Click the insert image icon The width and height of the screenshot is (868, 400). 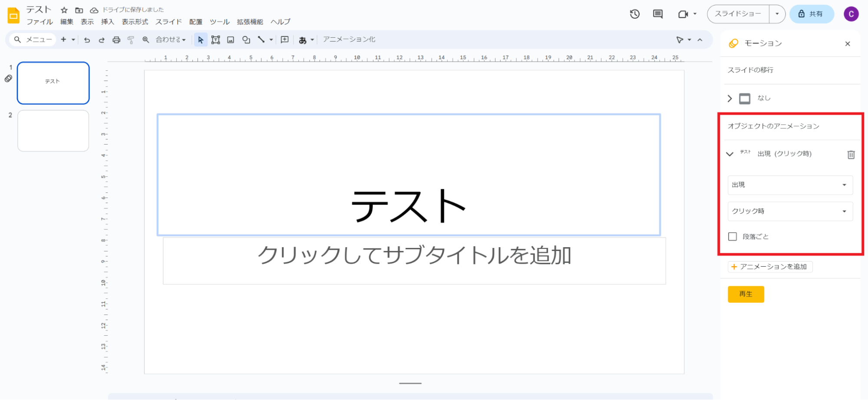(231, 40)
